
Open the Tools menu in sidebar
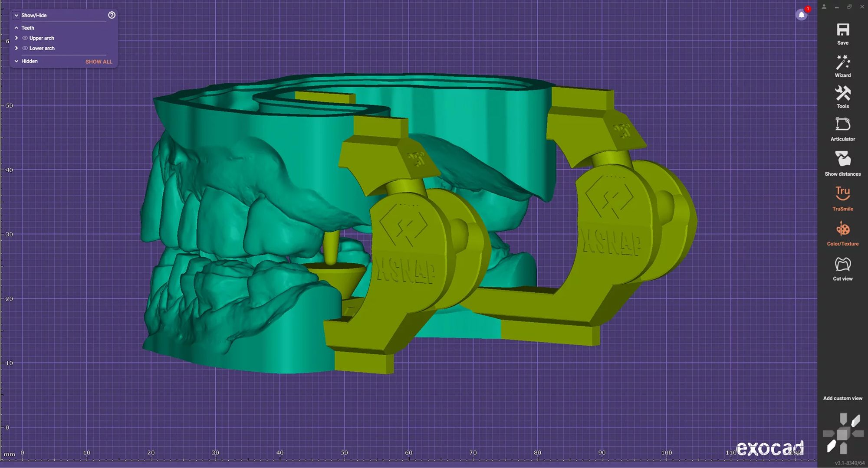(x=843, y=97)
